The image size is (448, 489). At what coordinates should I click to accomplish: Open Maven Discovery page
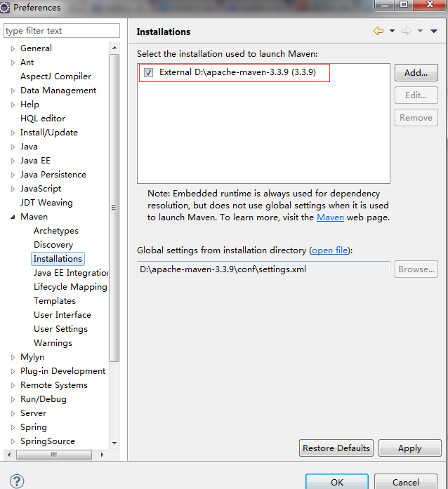pyautogui.click(x=53, y=245)
